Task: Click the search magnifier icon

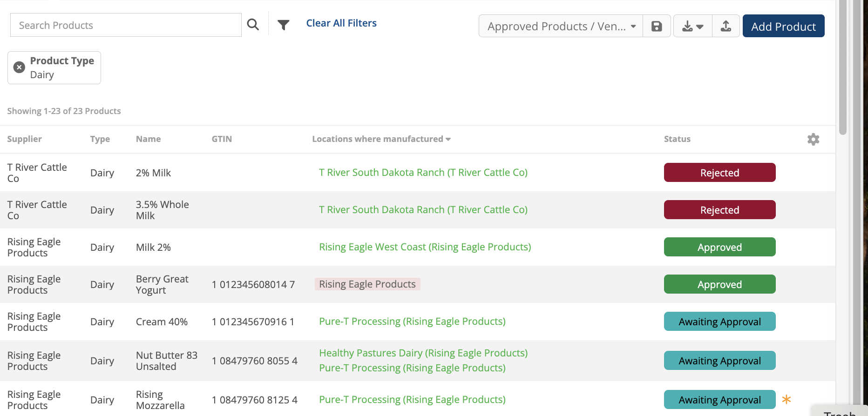Action: pos(253,25)
